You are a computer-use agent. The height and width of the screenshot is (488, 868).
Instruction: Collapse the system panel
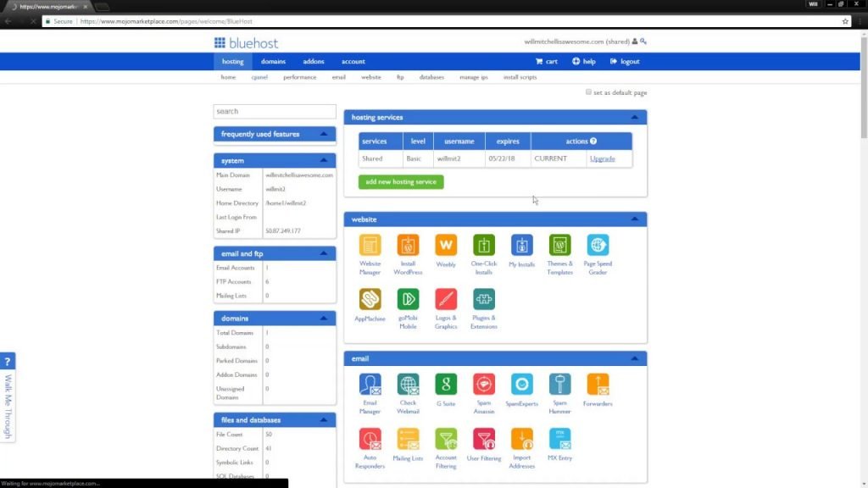[x=324, y=160]
